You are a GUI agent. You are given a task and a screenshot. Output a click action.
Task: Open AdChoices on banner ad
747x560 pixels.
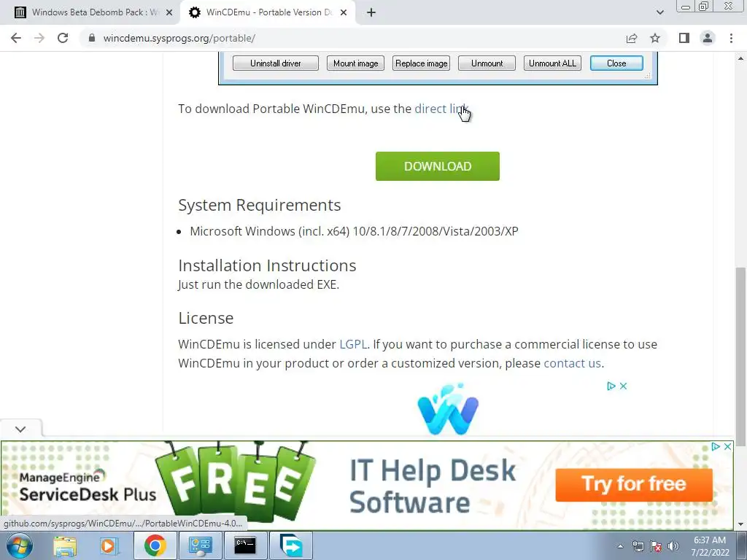click(x=716, y=447)
